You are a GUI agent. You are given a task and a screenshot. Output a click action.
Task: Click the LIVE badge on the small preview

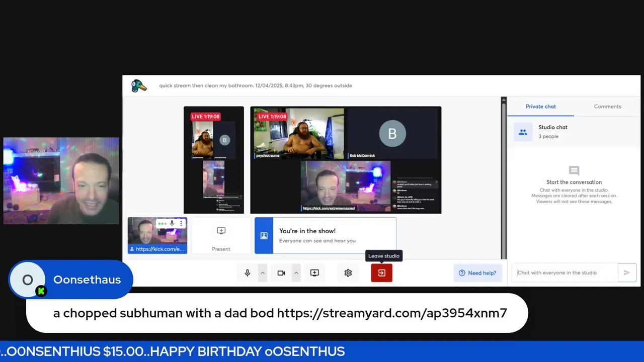click(x=205, y=117)
